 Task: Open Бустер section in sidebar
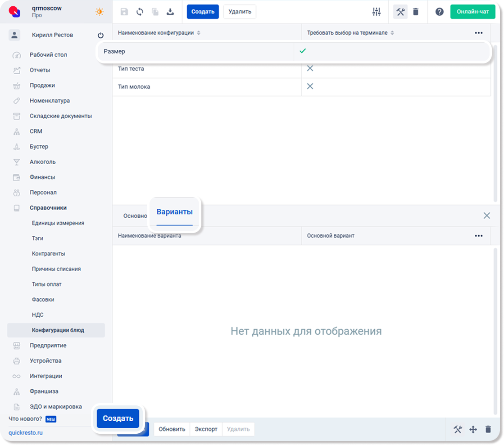[39, 146]
